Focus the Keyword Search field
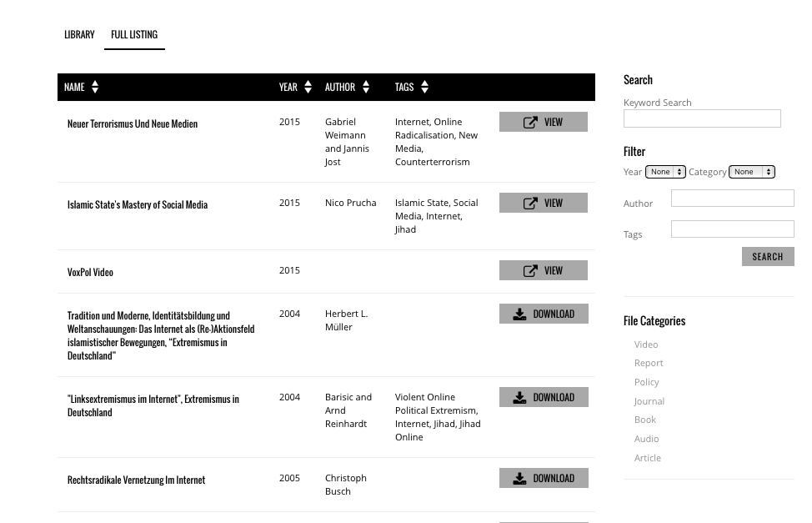The height and width of the screenshot is (523, 812). (x=702, y=118)
